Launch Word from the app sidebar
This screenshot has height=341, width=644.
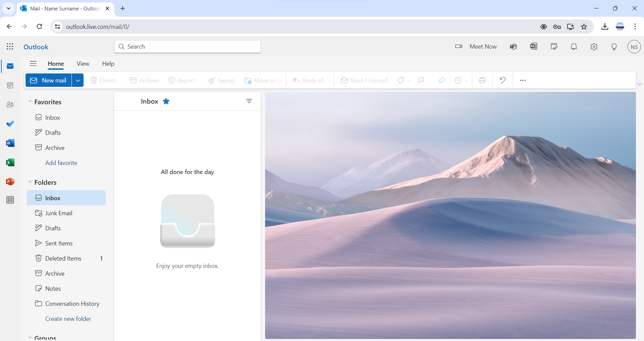(x=10, y=143)
